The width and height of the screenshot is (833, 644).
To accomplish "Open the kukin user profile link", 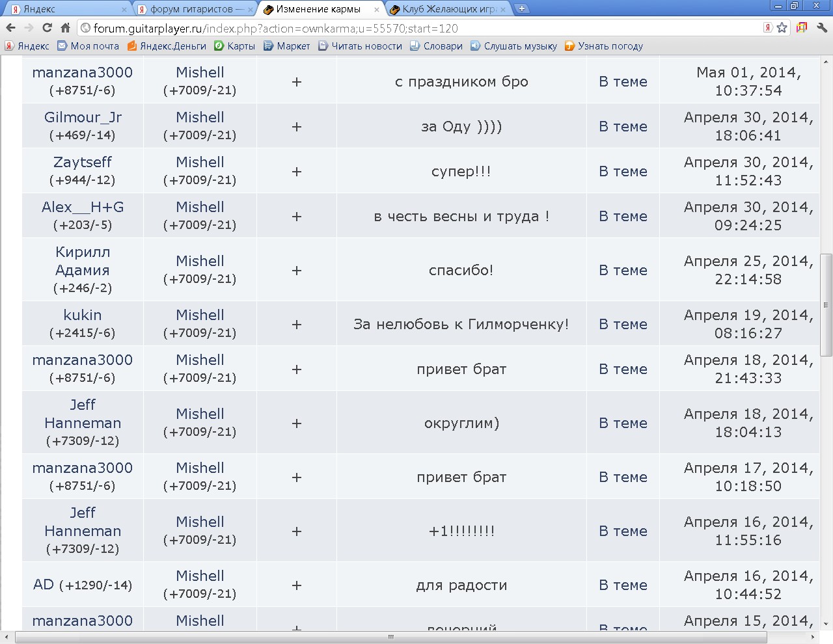I will (x=83, y=315).
